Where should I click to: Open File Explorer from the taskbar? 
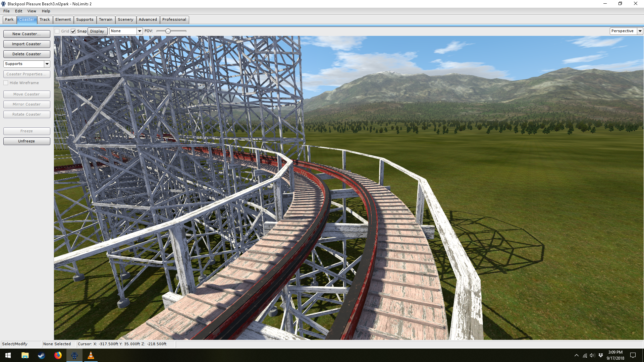(25, 355)
